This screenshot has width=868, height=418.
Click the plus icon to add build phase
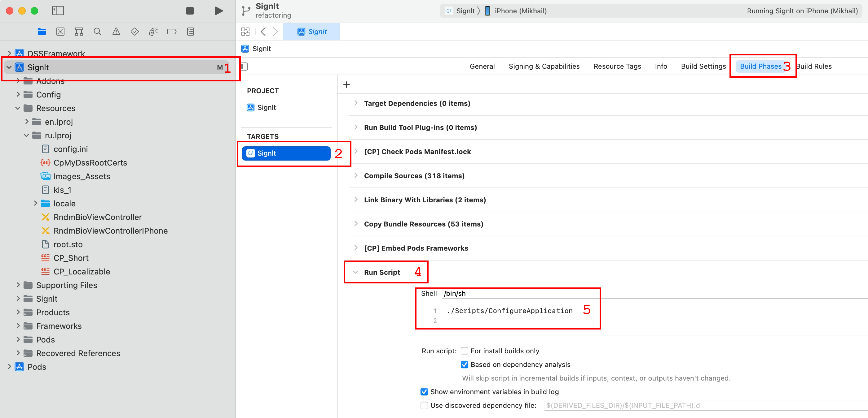[x=346, y=84]
